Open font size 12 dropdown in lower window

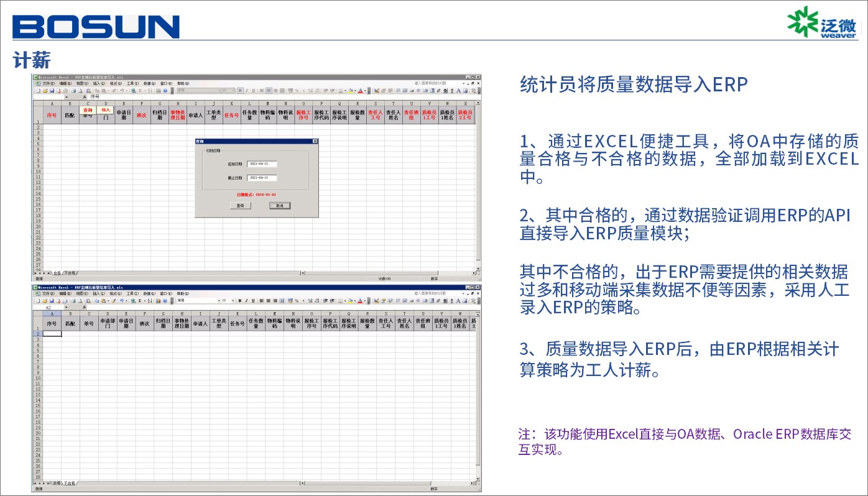(x=233, y=301)
